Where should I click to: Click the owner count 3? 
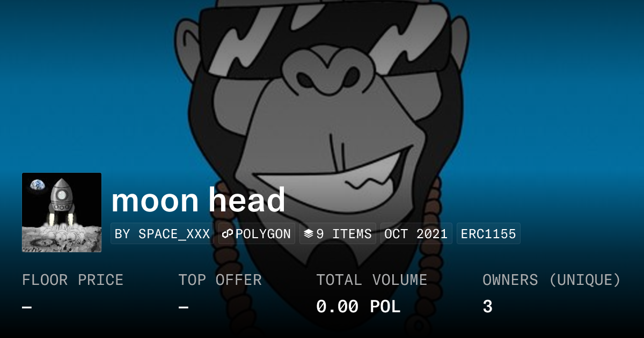[x=487, y=307]
